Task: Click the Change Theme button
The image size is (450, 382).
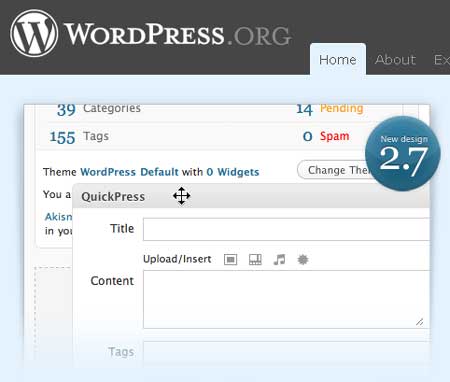Action: click(333, 170)
